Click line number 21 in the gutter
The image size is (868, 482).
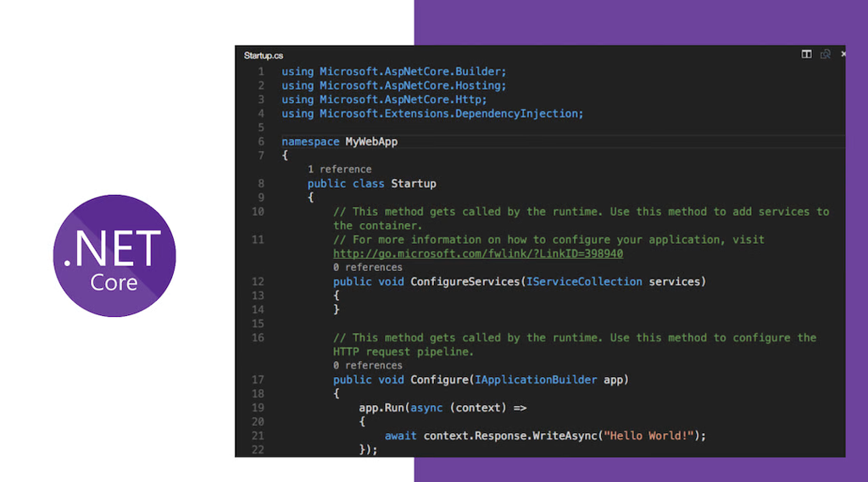click(x=258, y=435)
